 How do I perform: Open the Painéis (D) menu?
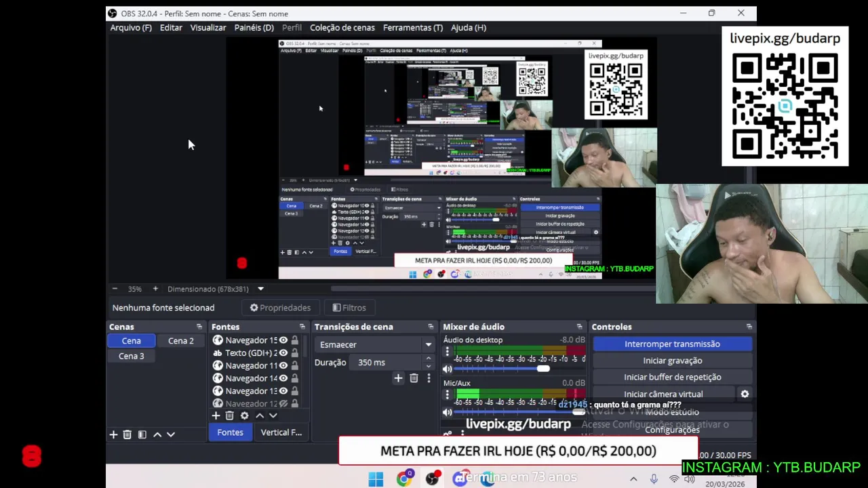pyautogui.click(x=254, y=28)
